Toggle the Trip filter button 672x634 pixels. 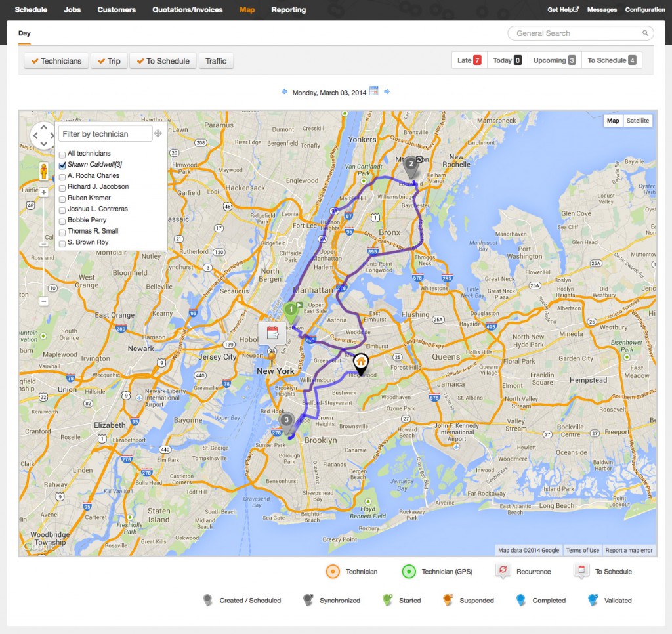pos(109,61)
